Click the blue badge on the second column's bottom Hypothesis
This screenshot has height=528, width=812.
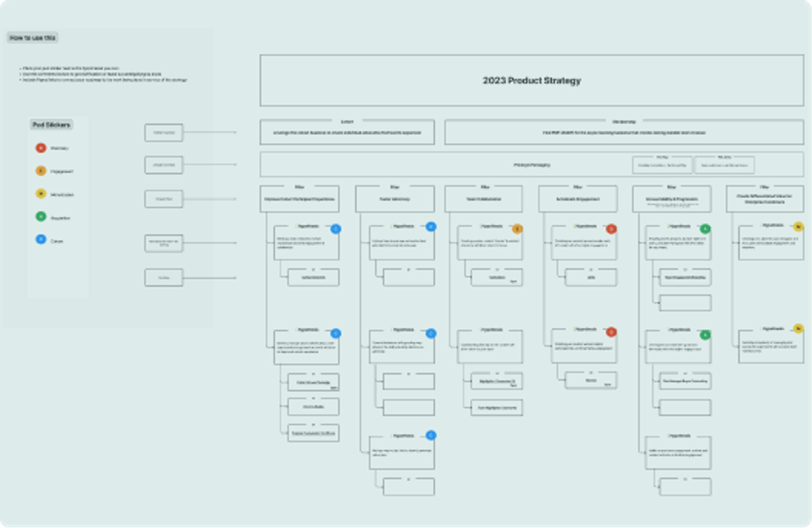431,435
